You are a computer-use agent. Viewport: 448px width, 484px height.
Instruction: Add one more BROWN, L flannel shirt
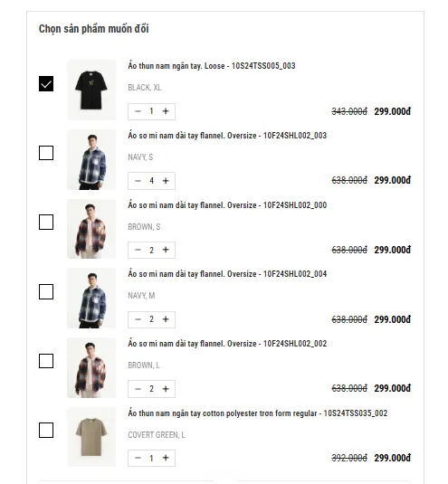(x=166, y=389)
